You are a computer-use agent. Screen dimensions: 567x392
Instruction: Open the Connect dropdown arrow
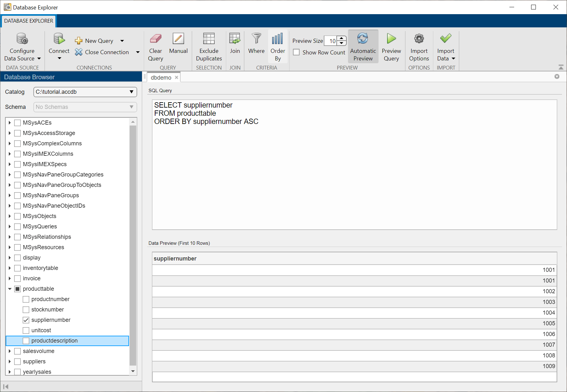coord(59,59)
